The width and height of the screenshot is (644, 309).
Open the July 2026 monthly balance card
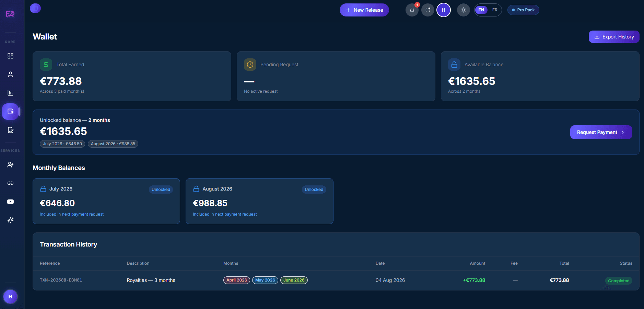pos(106,201)
